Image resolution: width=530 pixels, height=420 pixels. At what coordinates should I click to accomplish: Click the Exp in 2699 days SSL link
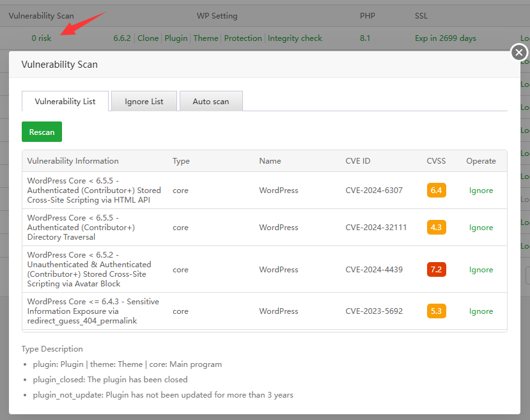pyautogui.click(x=446, y=38)
